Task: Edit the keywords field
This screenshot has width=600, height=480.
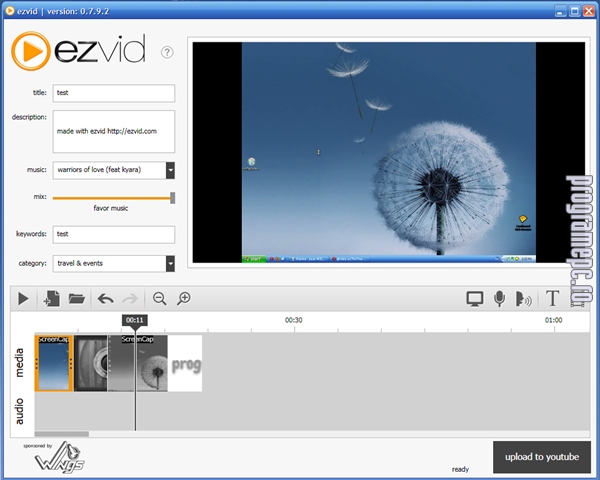Action: click(x=114, y=234)
